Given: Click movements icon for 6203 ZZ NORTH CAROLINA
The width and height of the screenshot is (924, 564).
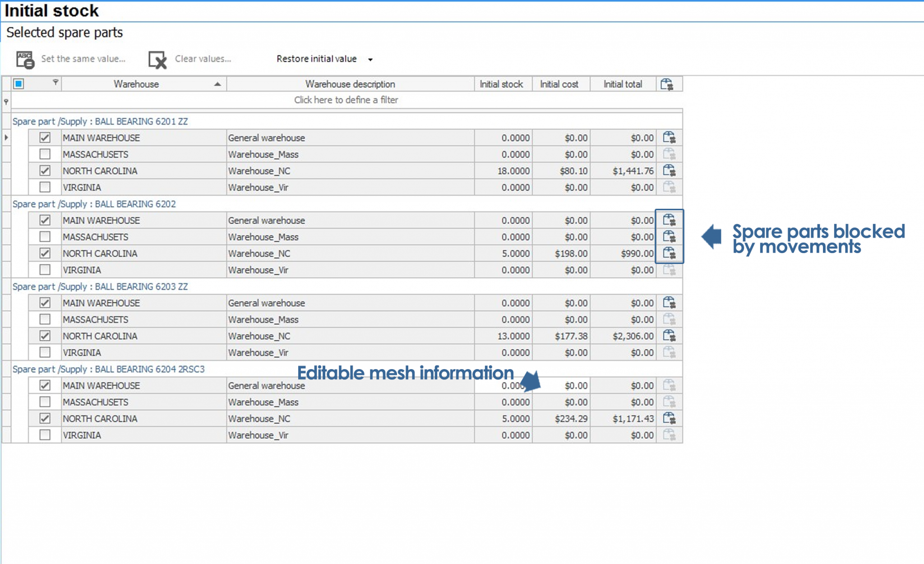Looking at the screenshot, I should (669, 336).
